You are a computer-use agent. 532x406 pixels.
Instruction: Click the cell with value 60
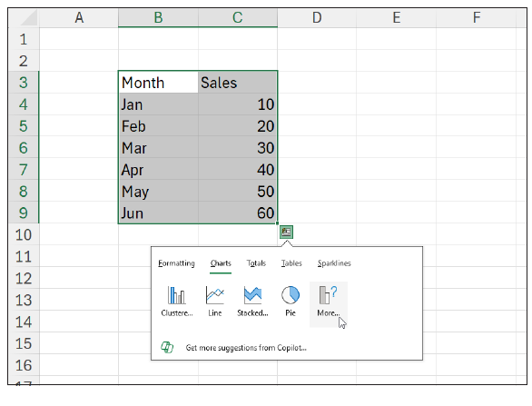click(x=238, y=213)
